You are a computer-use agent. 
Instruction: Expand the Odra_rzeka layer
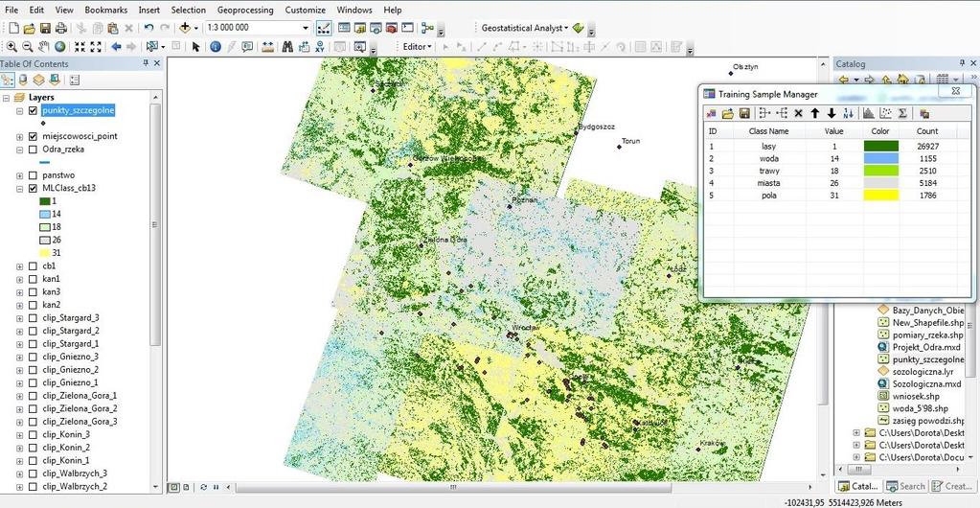[19, 150]
